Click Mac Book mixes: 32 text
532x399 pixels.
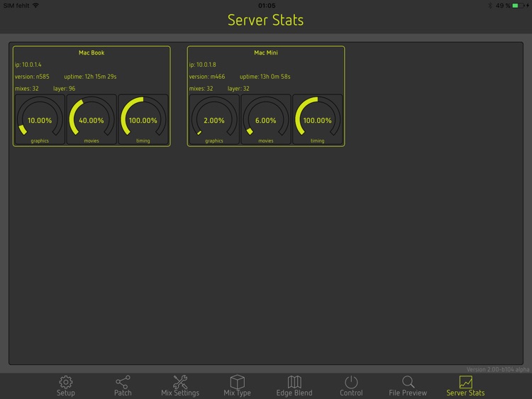(x=26, y=89)
